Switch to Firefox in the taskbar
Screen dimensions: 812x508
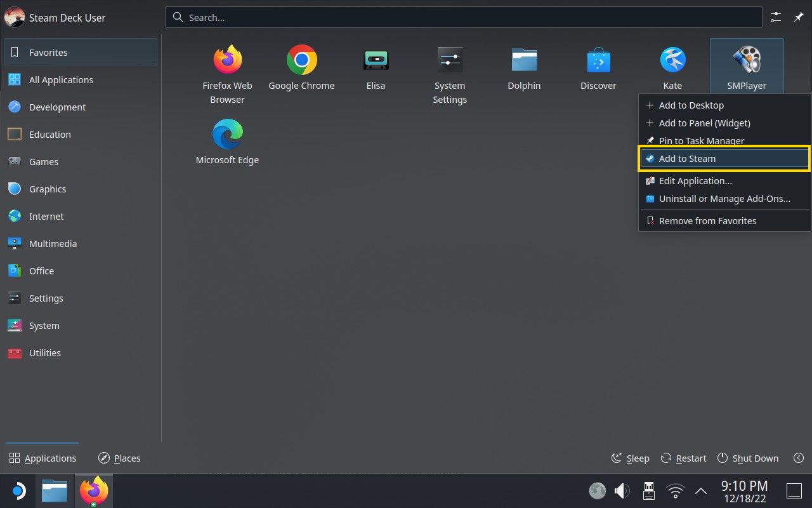click(x=93, y=491)
